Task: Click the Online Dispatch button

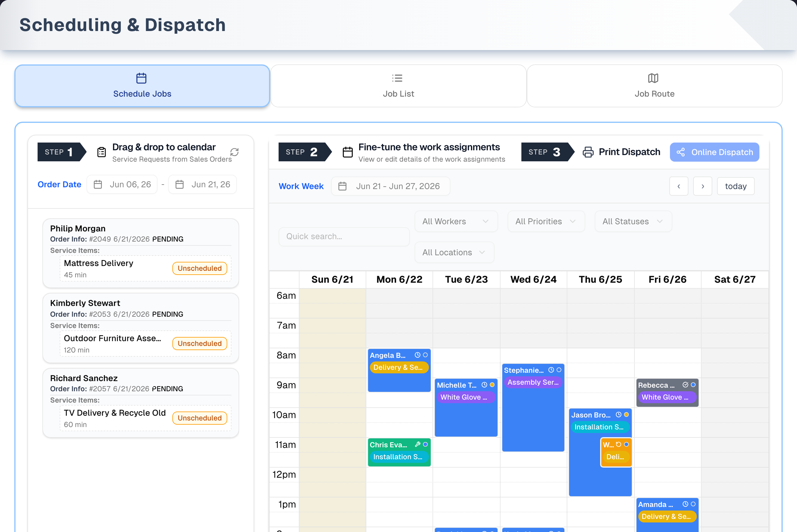Action: point(714,152)
